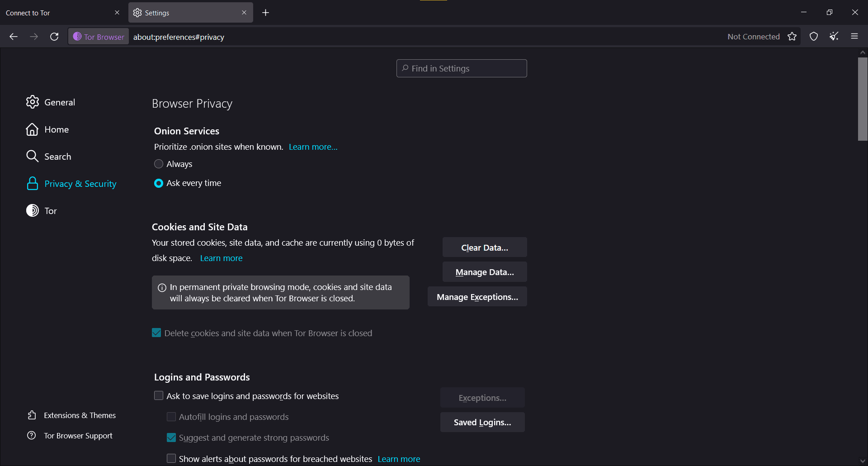This screenshot has width=868, height=466.
Task: Click the Tor Browser identity badge
Action: tap(99, 37)
